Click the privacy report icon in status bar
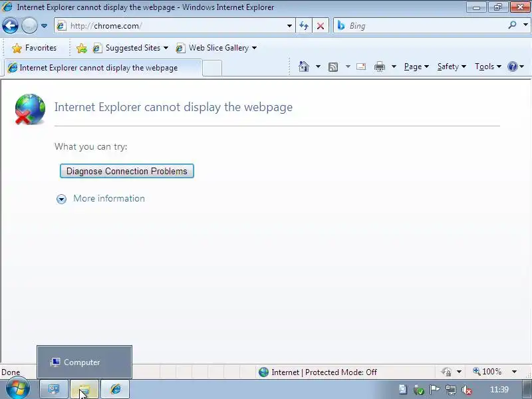The height and width of the screenshot is (399, 532). click(446, 372)
